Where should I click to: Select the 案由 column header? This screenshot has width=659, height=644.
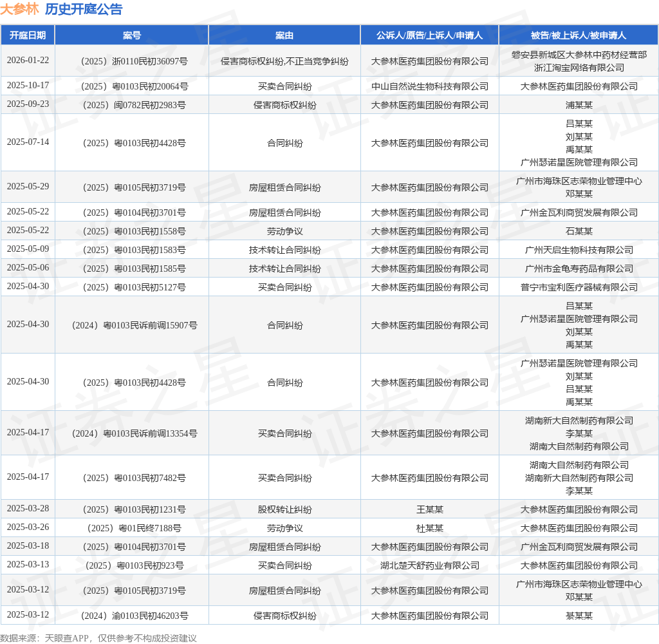pos(284,35)
